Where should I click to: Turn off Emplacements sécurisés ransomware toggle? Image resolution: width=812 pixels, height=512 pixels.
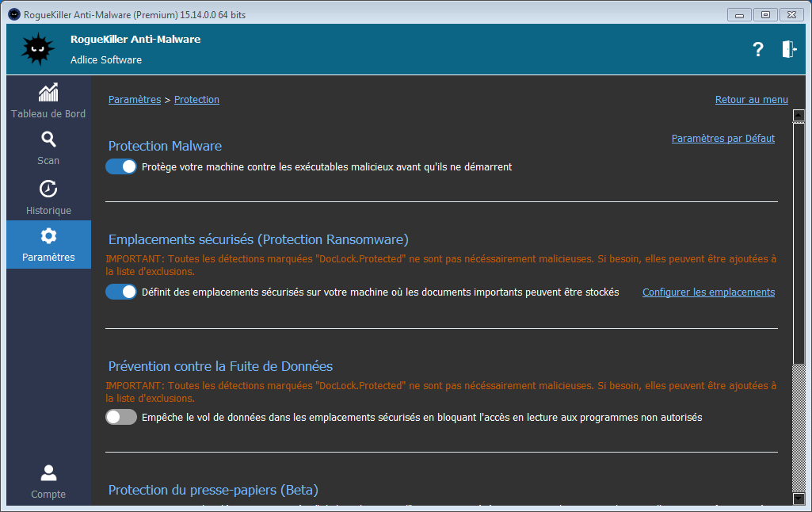tap(121, 292)
